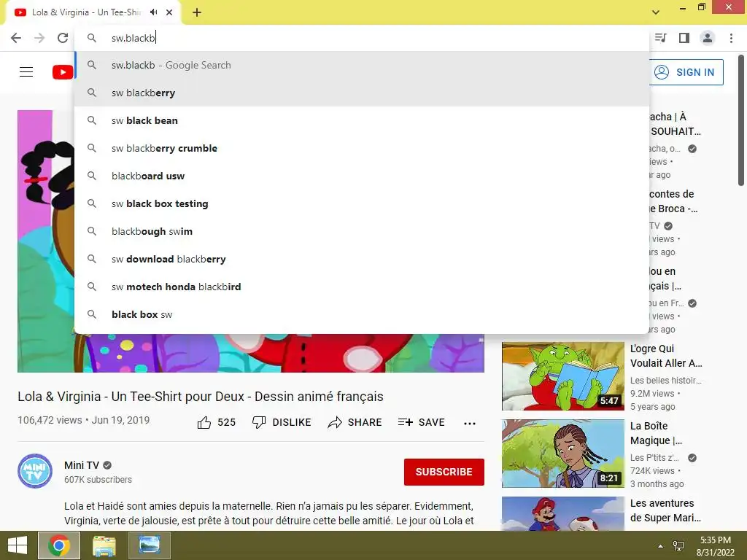Open the Chrome profile avatar

pyautogui.click(x=708, y=38)
